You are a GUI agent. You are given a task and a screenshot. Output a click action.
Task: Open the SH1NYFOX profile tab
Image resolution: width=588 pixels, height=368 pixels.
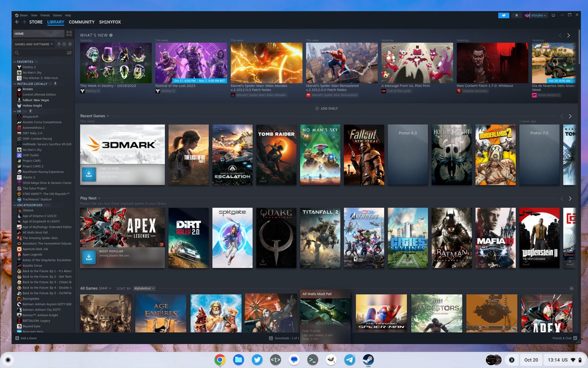tap(110, 22)
